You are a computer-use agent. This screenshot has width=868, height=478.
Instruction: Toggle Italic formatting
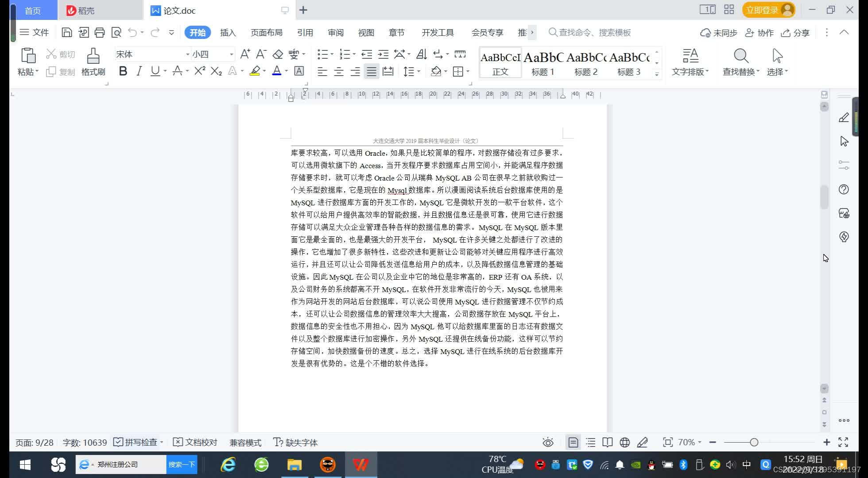coord(139,71)
